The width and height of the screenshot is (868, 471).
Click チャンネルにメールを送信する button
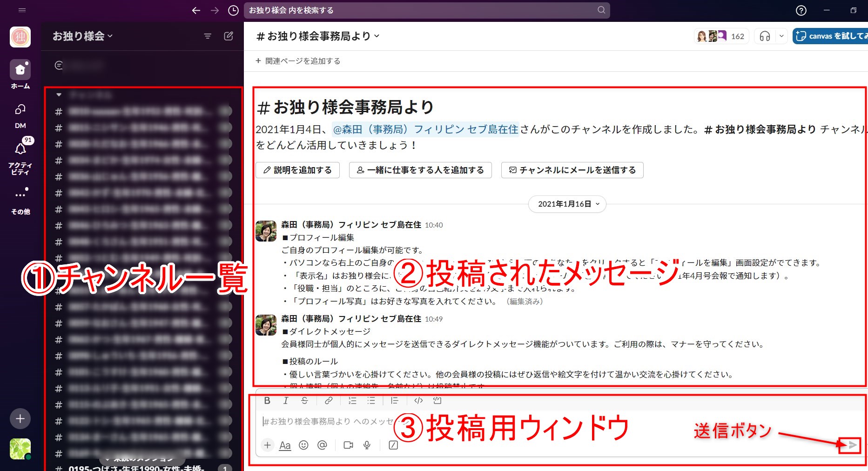(572, 170)
